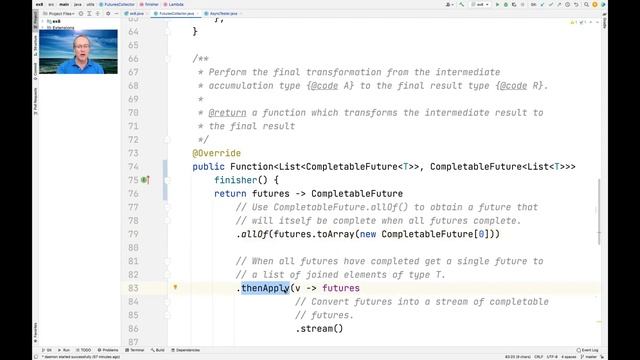The height and width of the screenshot is (360, 640).
Task: Click the @Override annotation on line 73
Action: [216, 153]
